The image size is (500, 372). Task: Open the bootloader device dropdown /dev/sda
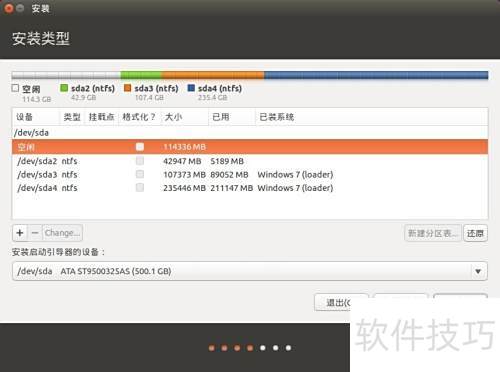pos(250,271)
